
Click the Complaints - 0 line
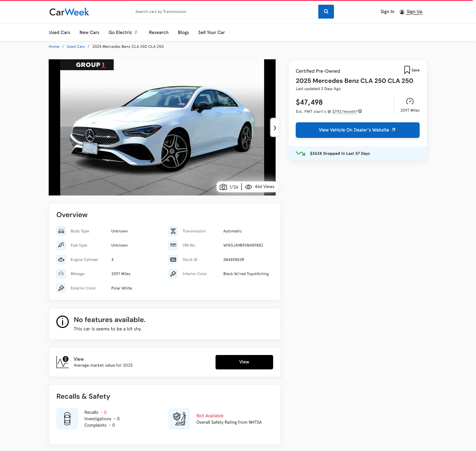[100, 425]
